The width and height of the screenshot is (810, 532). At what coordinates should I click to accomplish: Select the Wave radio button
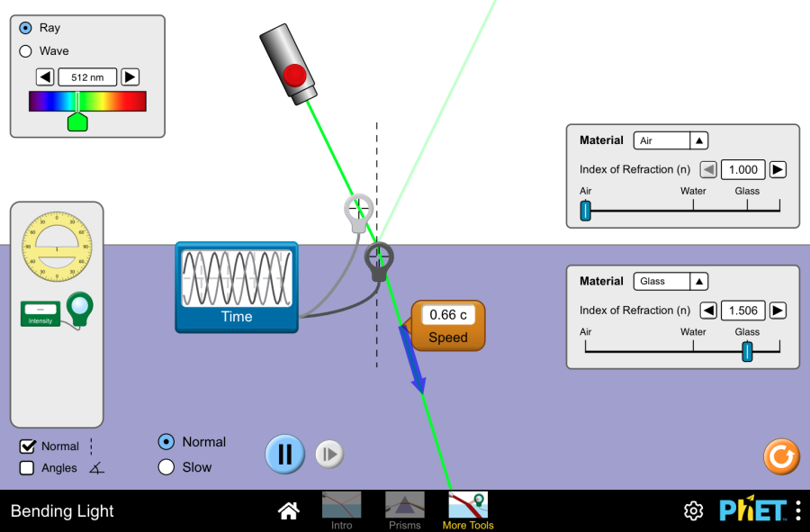[x=26, y=51]
